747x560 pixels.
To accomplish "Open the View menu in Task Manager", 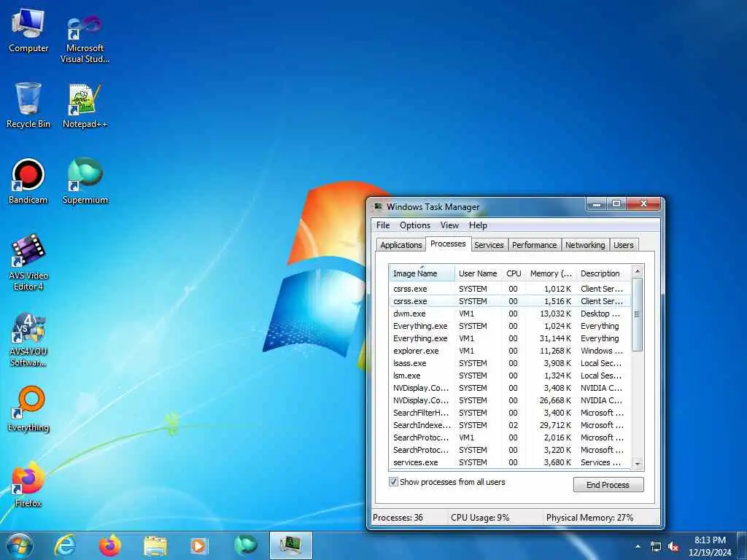I will coord(449,225).
